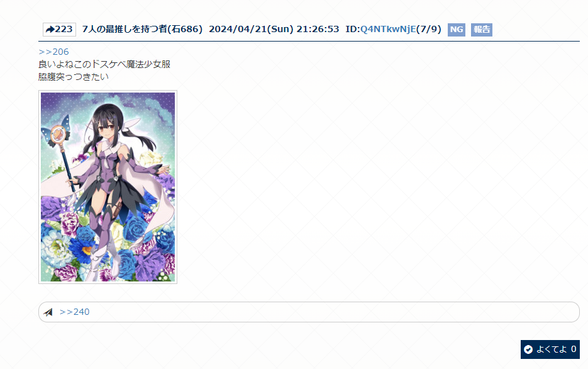Mark the post as NG
Viewport: 588px width, 369px height.
tap(457, 29)
